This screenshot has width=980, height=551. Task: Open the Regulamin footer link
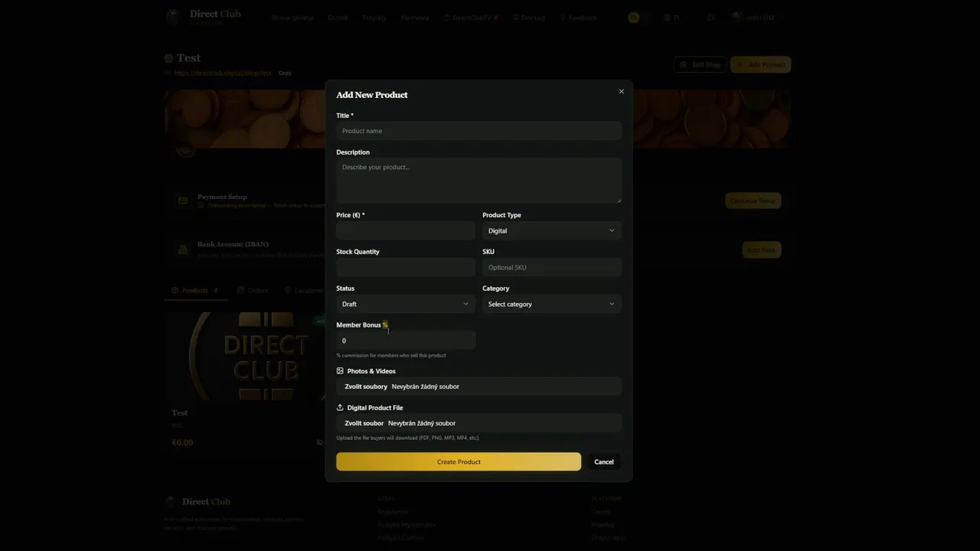pos(393,512)
